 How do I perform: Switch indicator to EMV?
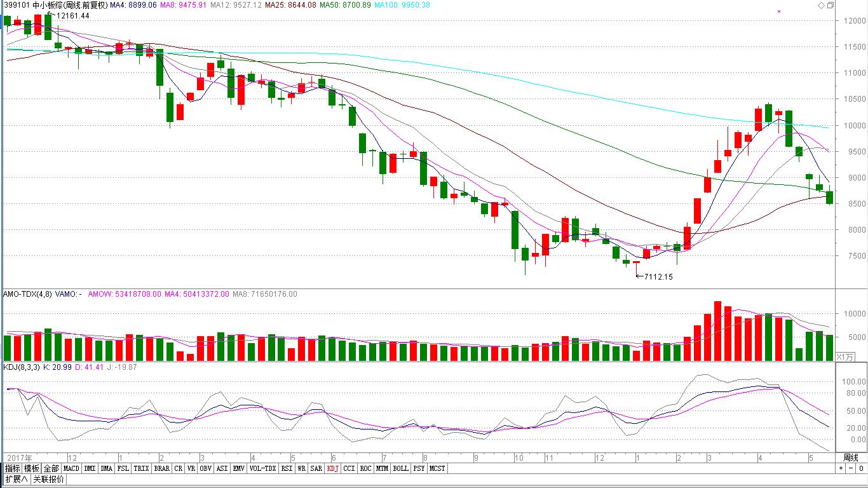coord(239,468)
